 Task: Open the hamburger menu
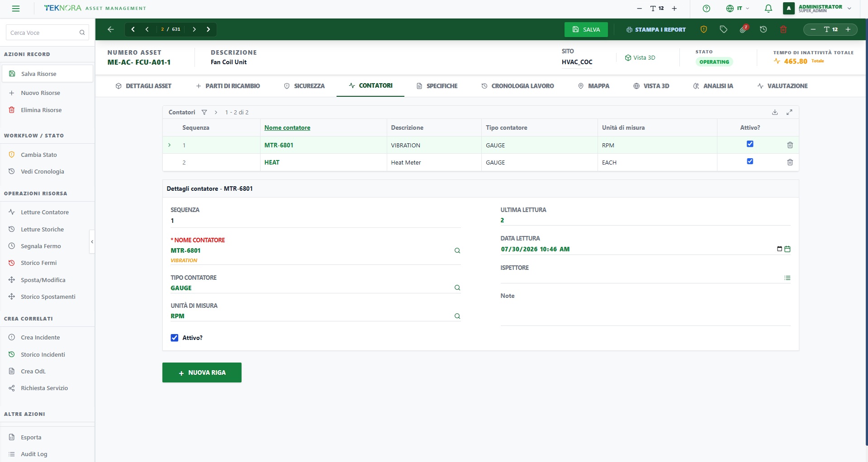pos(16,9)
